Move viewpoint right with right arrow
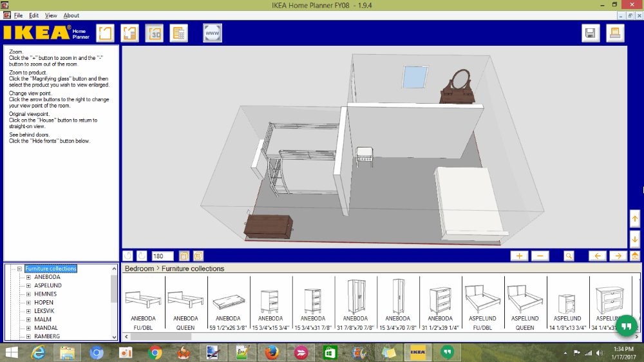Screen dimensions: 644x362 (618, 256)
